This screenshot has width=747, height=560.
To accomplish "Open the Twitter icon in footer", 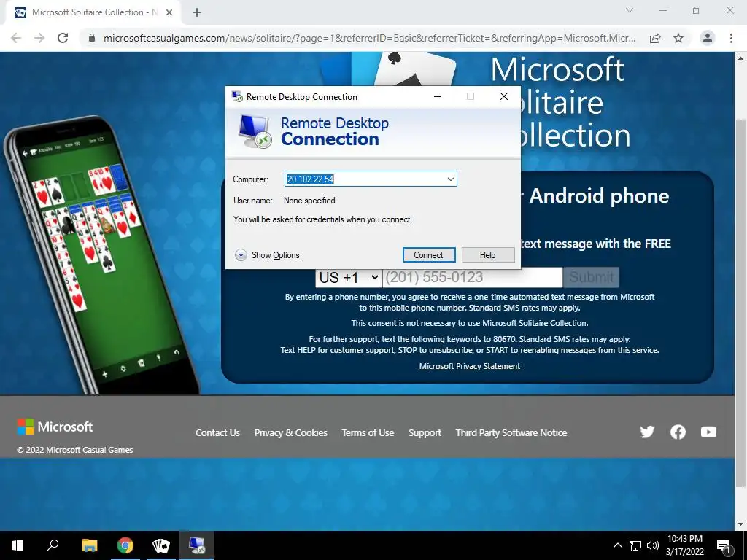I will coord(647,432).
